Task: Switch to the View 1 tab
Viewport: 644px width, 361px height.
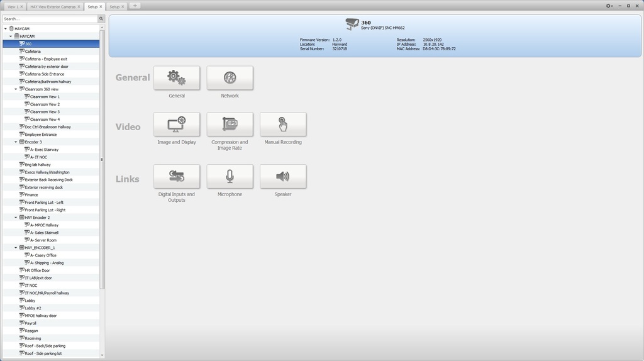Action: (x=13, y=6)
